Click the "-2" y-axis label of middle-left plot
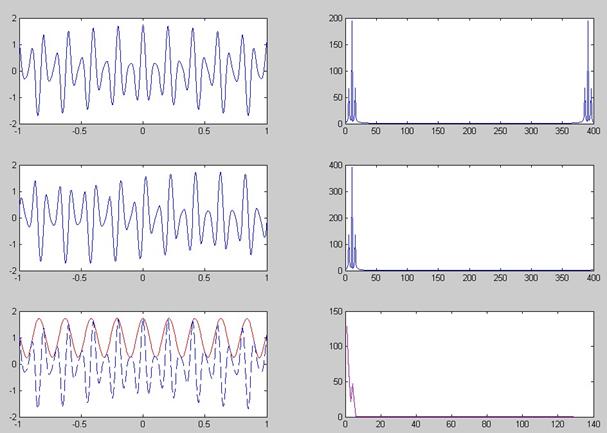The width and height of the screenshot is (607, 433). tap(13, 270)
